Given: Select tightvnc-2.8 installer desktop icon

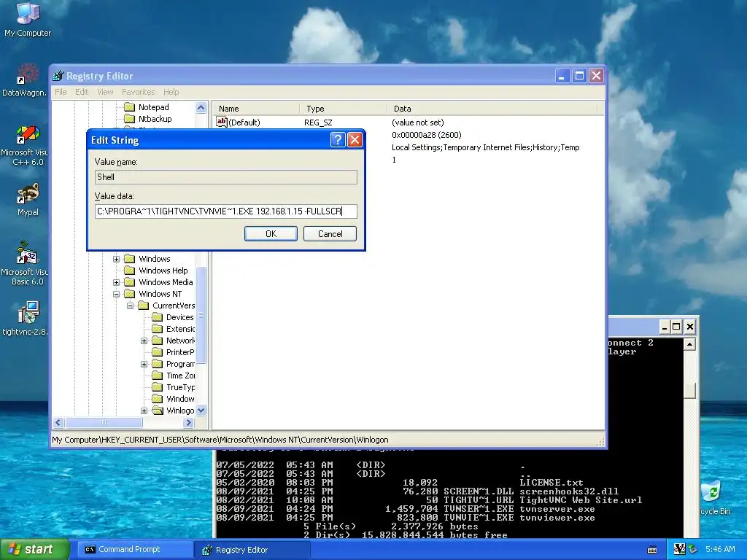Looking at the screenshot, I should pos(25,318).
